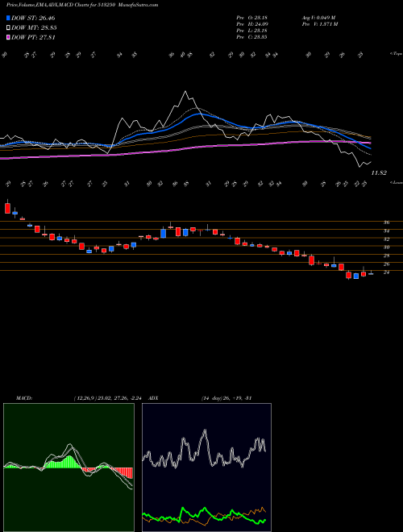This screenshot has height=532, width=403.
Task: Click the magenta DOW PT legend swatch
Action: coord(9,38)
